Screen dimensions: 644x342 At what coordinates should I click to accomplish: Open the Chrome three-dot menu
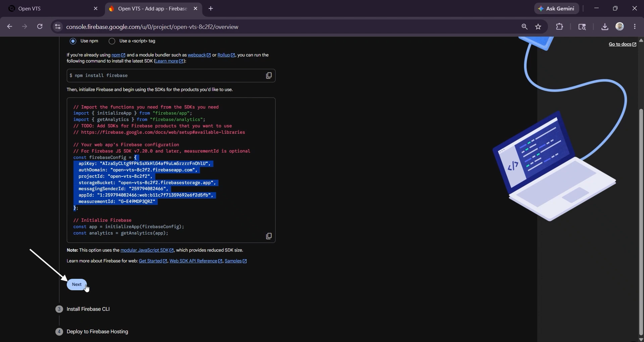tap(635, 27)
